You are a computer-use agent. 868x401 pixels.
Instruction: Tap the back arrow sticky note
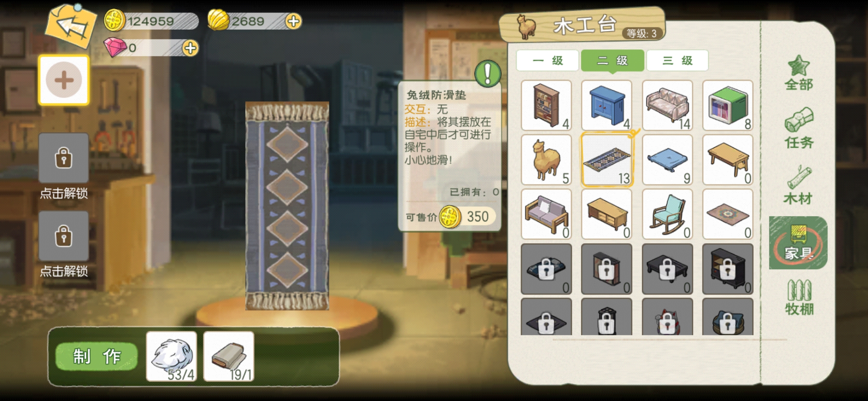[x=70, y=26]
